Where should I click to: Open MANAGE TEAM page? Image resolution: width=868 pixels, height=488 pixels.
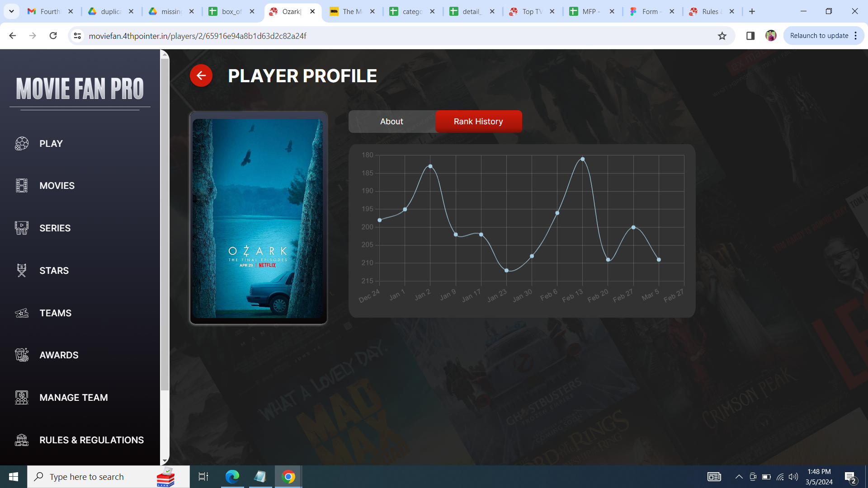pos(73,398)
